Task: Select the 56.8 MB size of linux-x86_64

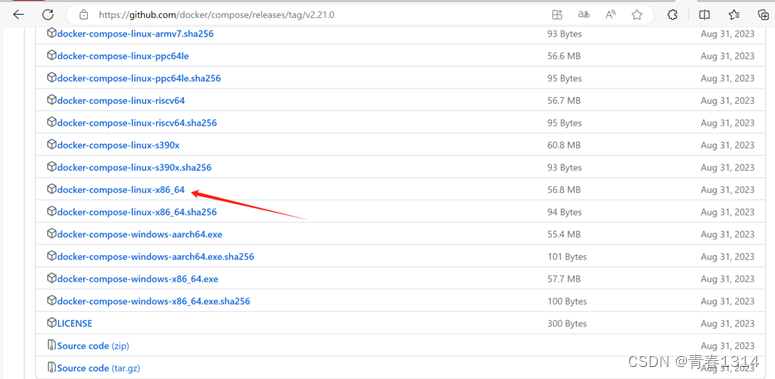Action: [x=564, y=190]
